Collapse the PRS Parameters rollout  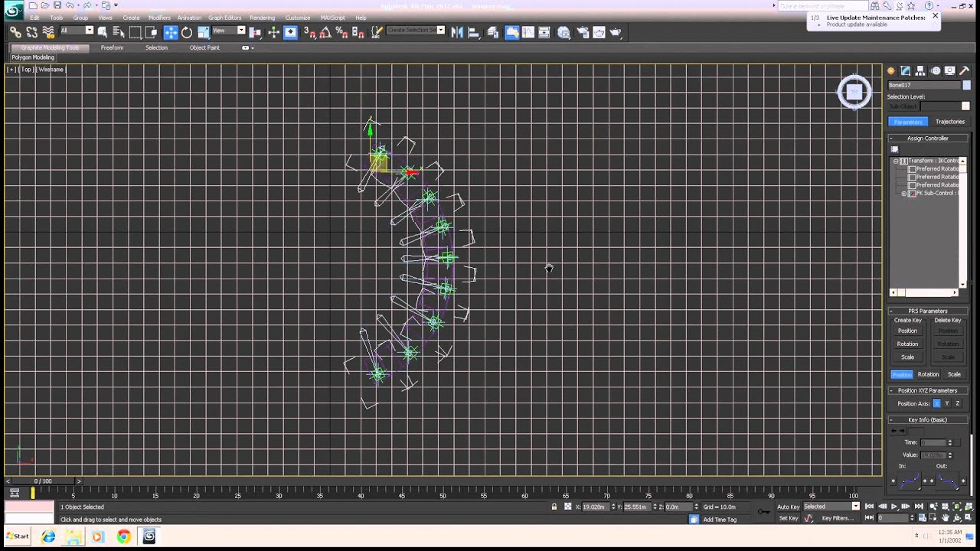tap(928, 311)
